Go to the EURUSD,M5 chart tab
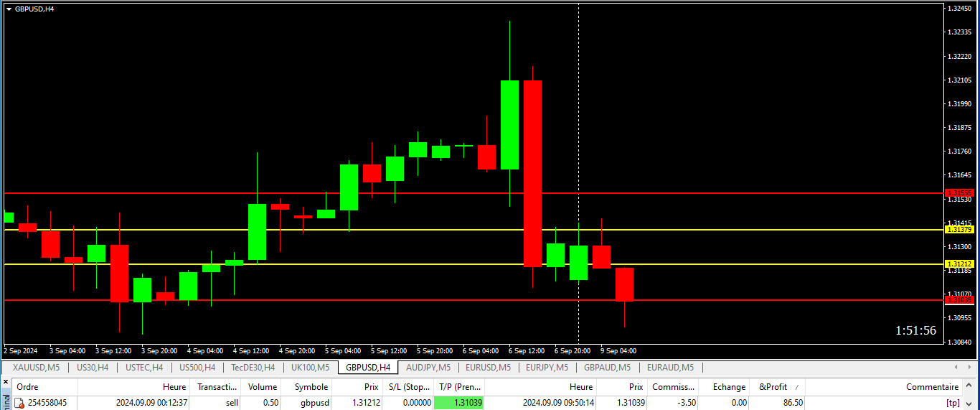Viewport: 980px width, 410px height. click(488, 368)
